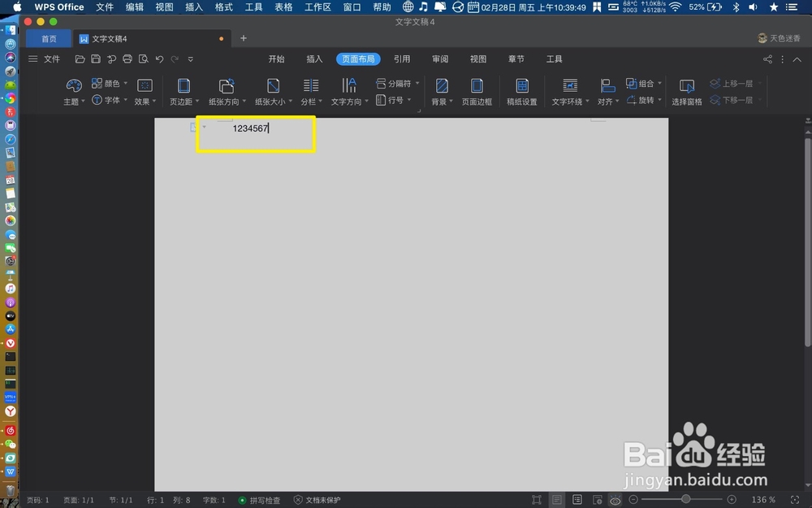Click the 文字环绕 text wrap icon
Screen dimensions: 812x508
[x=570, y=86]
